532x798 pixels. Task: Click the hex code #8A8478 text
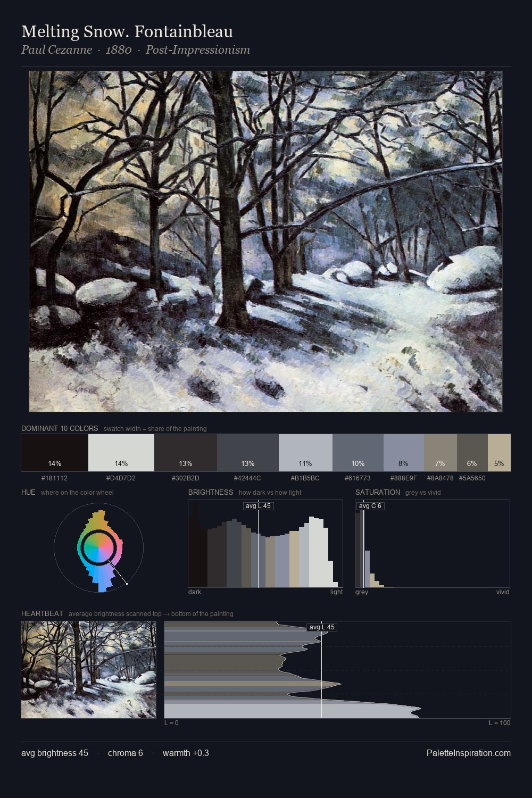[440, 478]
